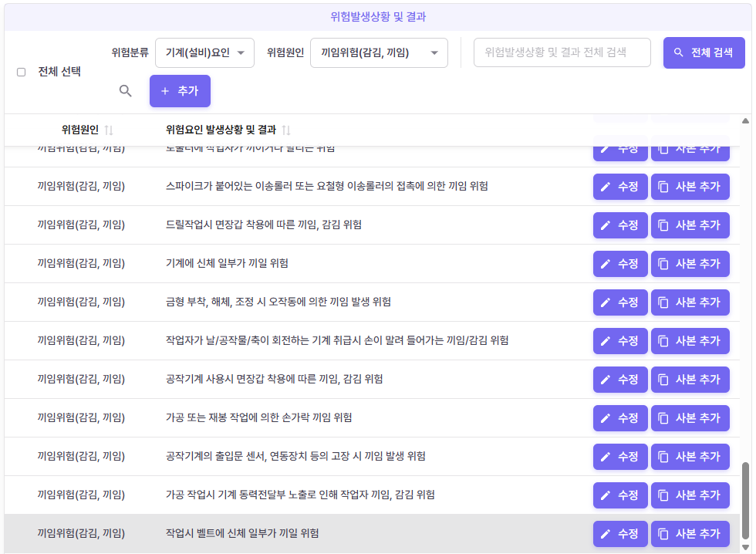Click scrollbar up arrow at top of list

click(745, 121)
